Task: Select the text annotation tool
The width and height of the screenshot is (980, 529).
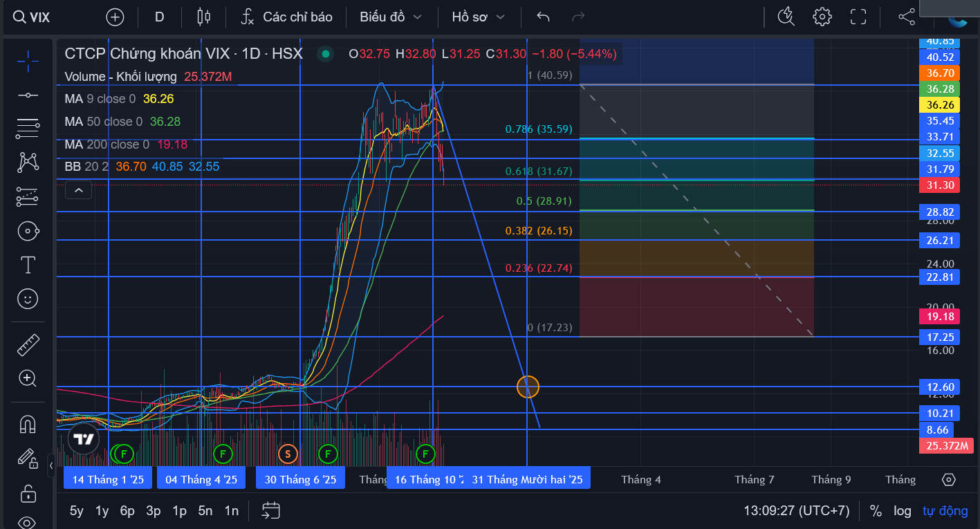Action: (x=28, y=265)
